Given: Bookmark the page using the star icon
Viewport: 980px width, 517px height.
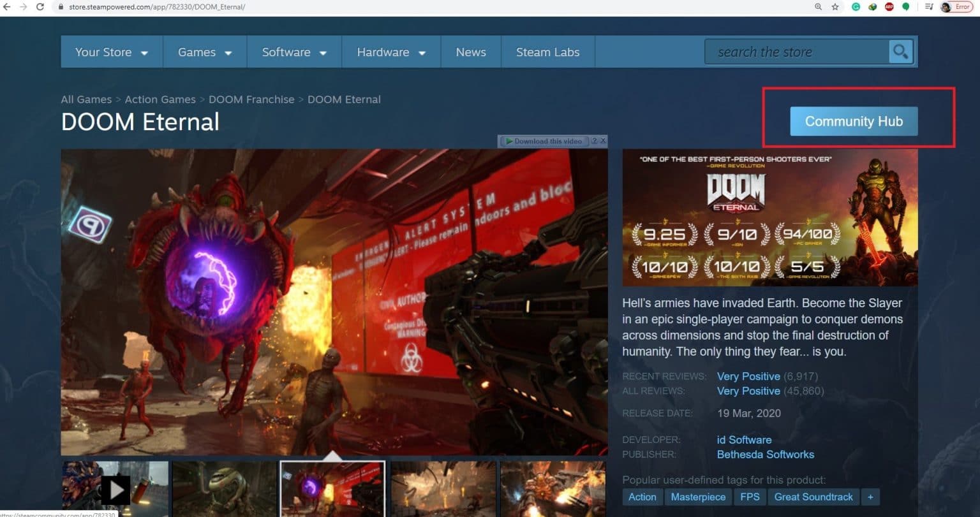Looking at the screenshot, I should pyautogui.click(x=835, y=7).
